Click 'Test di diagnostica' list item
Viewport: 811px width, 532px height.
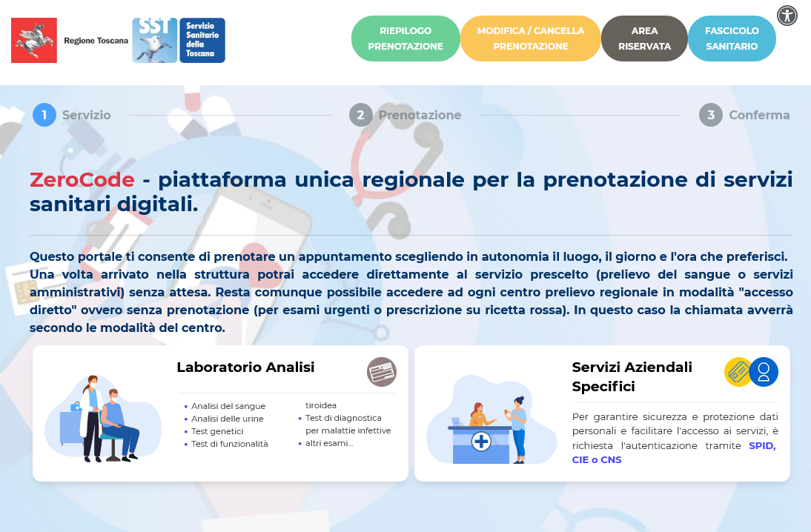[x=343, y=418]
